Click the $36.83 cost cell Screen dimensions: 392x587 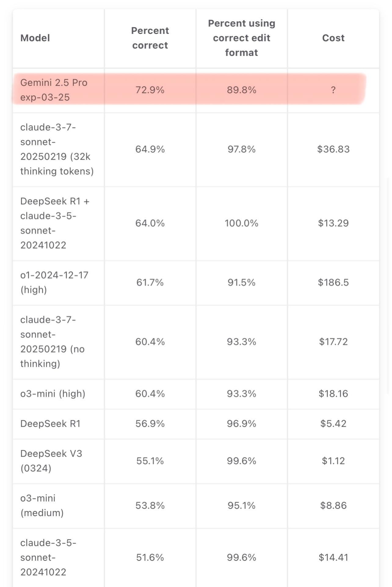tap(333, 149)
